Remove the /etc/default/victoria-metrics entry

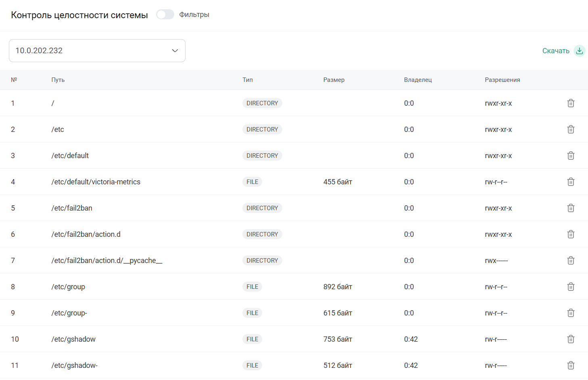[x=571, y=182]
